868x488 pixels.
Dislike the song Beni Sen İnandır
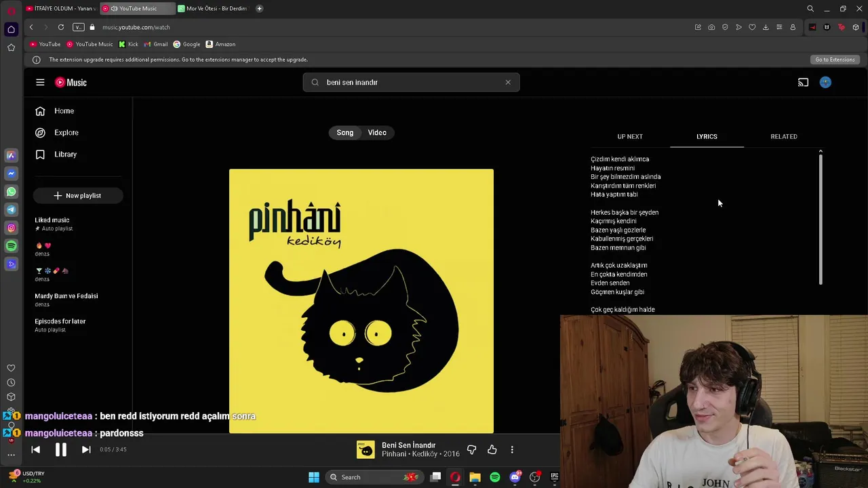(x=472, y=449)
